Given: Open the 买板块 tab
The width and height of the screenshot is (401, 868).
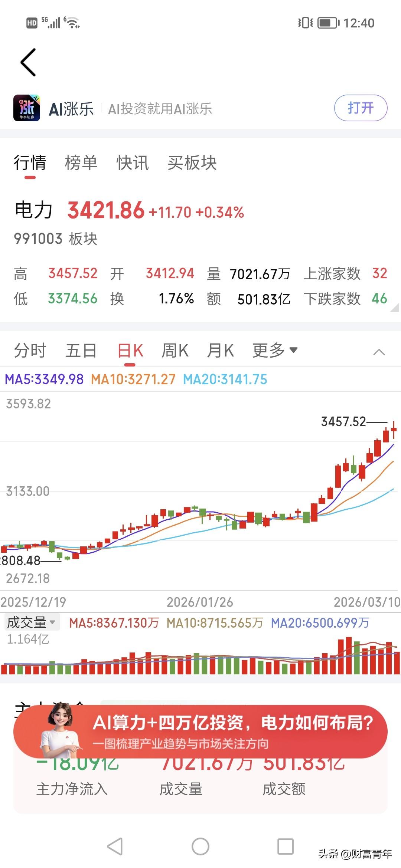Looking at the screenshot, I should pos(192,163).
